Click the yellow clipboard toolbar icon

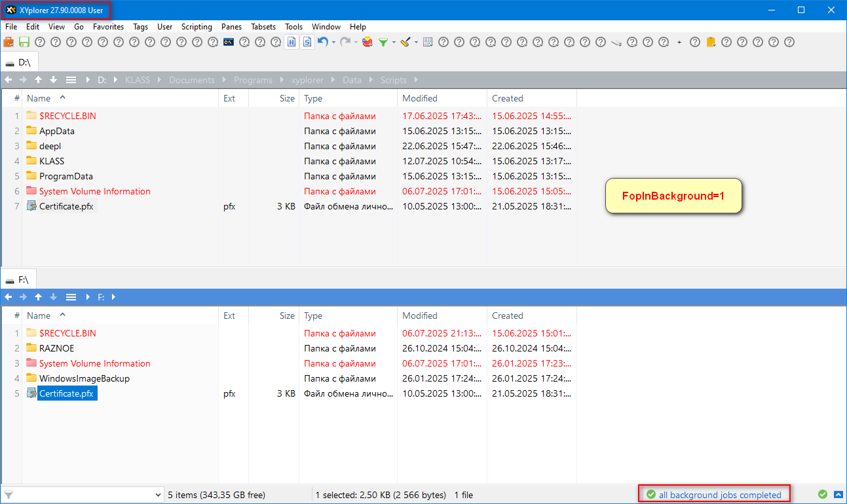[x=711, y=42]
